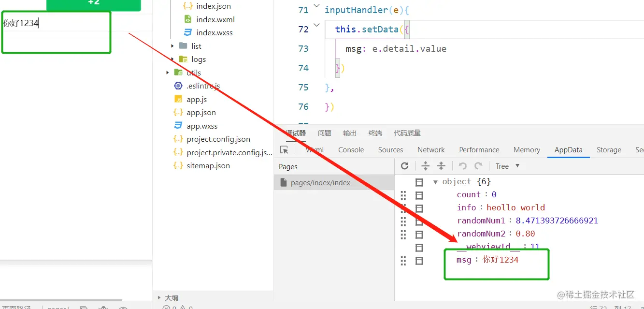Click this.setData on line 72
The width and height of the screenshot is (644, 309).
pos(367,29)
